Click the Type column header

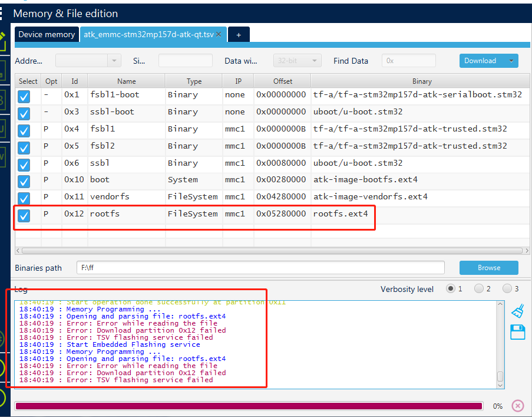point(194,81)
